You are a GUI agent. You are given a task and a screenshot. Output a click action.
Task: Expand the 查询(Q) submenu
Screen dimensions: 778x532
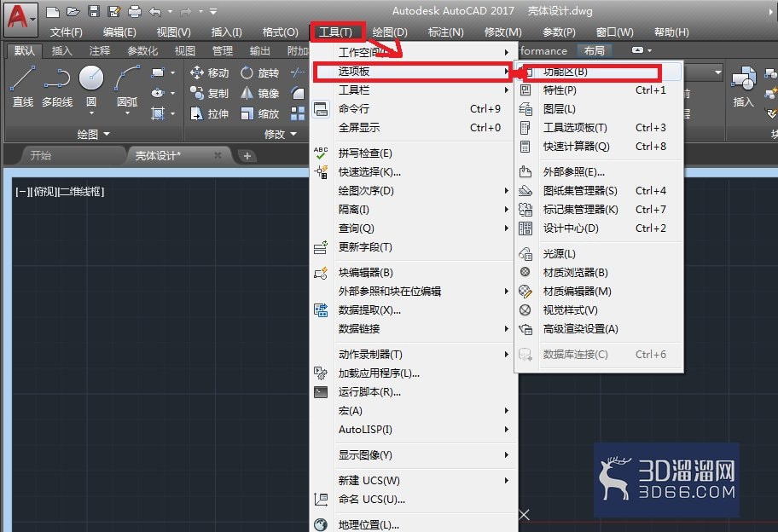pyautogui.click(x=413, y=228)
